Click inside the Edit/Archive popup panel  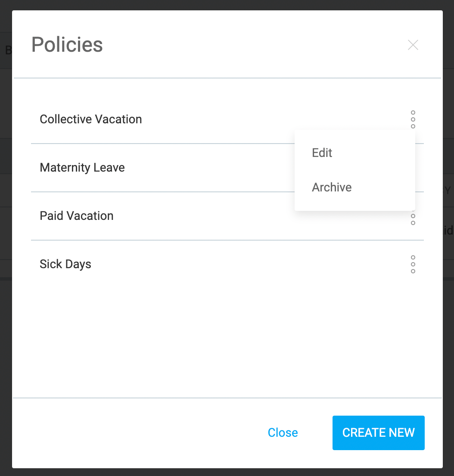tap(354, 170)
